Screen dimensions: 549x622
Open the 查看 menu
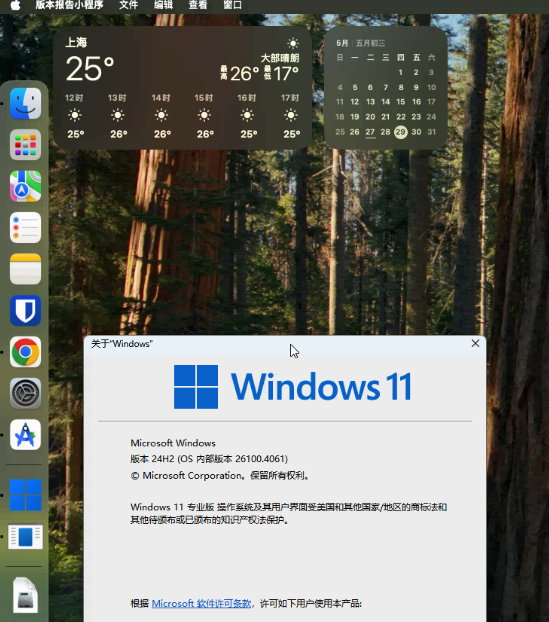[198, 5]
